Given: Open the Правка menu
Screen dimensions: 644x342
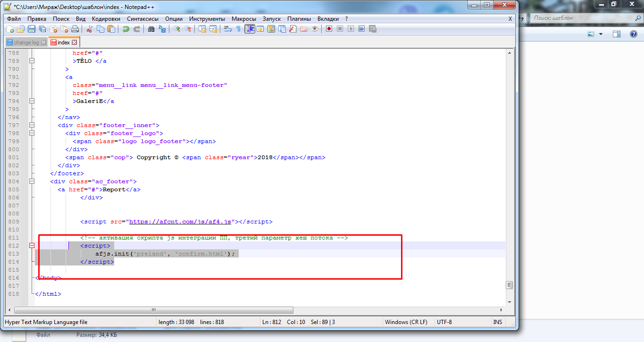Looking at the screenshot, I should (37, 19).
